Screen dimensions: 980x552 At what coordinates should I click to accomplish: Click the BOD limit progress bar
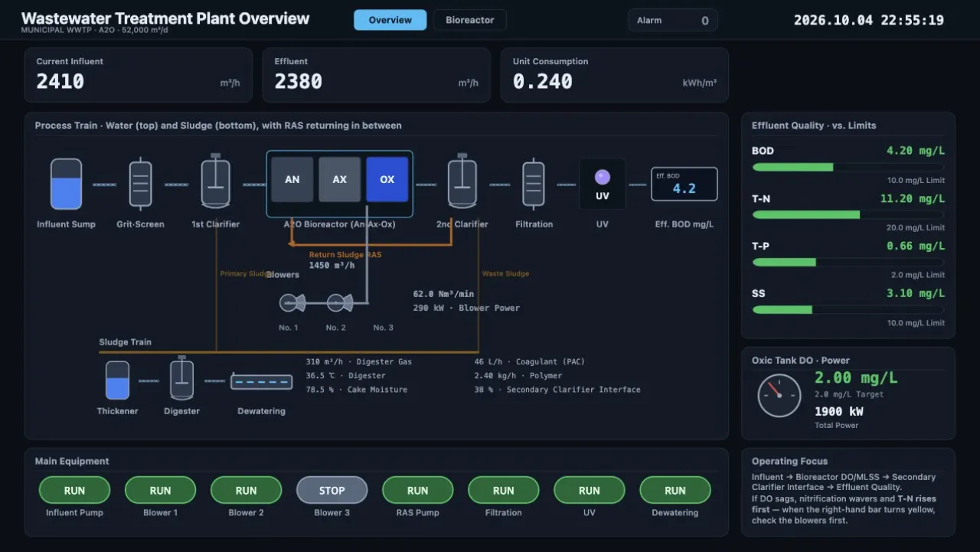pos(848,167)
